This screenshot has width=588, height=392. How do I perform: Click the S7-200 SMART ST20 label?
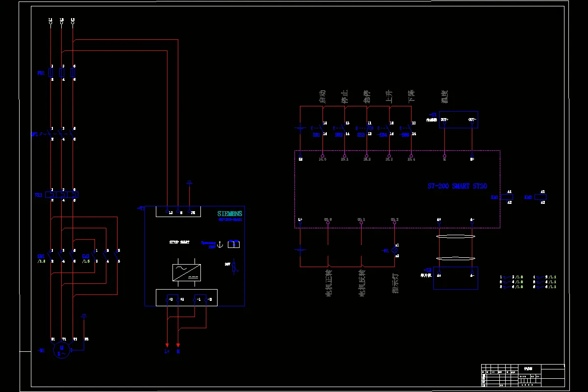457,186
